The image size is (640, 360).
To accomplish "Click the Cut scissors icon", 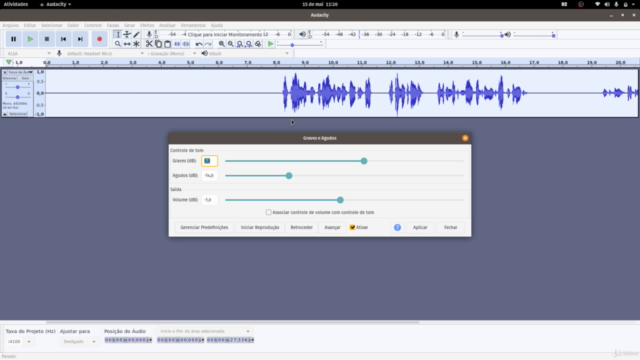I will (x=149, y=44).
